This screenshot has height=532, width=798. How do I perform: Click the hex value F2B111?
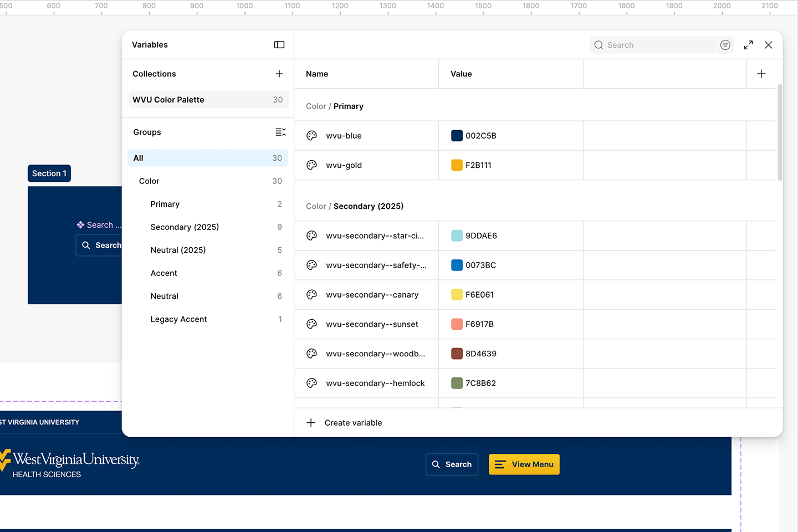(478, 165)
